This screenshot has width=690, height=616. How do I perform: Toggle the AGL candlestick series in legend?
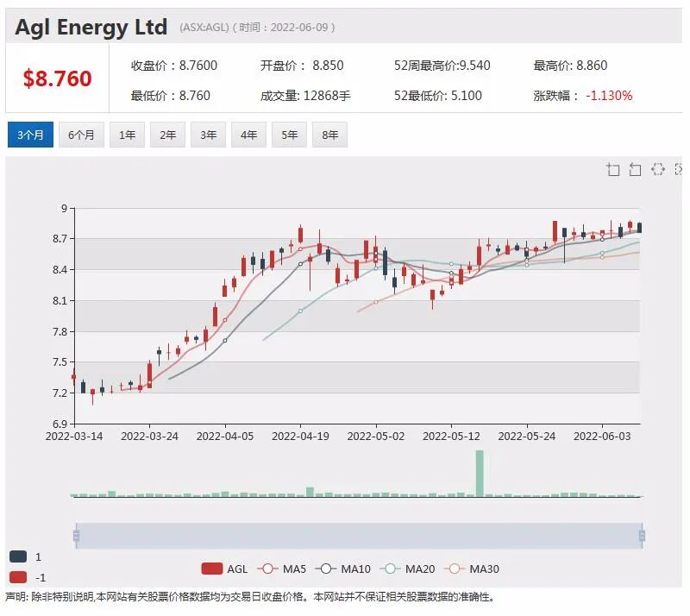(x=224, y=569)
